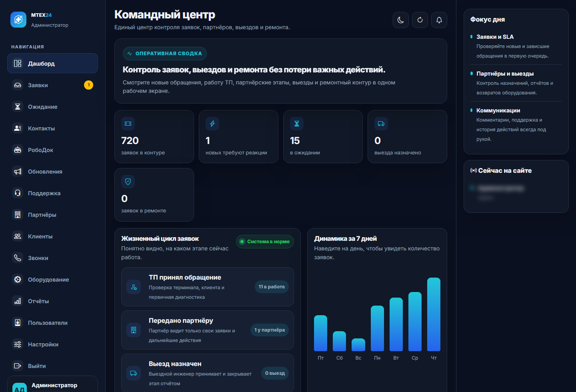Viewport: 576px width, 392px height.
Task: Click 0 выезд badge
Action: (275, 373)
